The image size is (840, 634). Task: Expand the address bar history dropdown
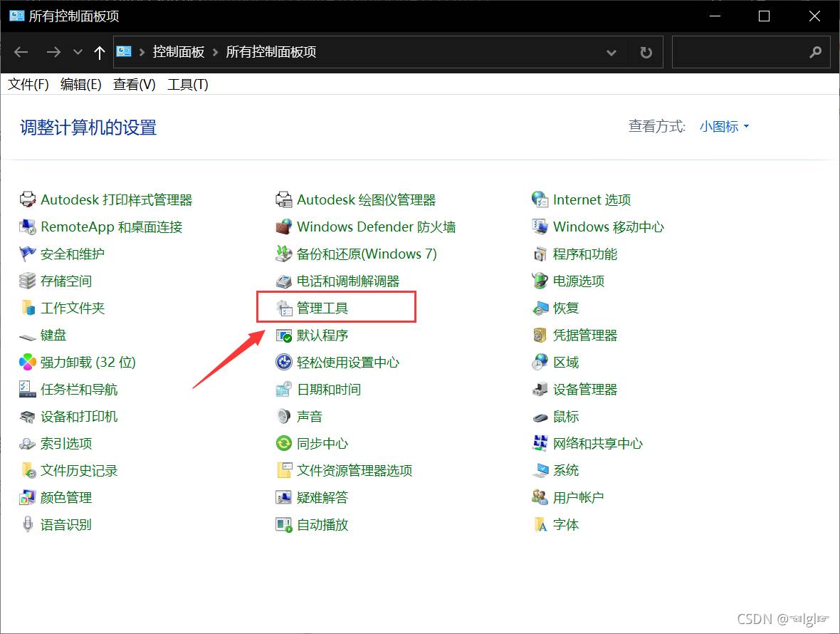pyautogui.click(x=611, y=52)
